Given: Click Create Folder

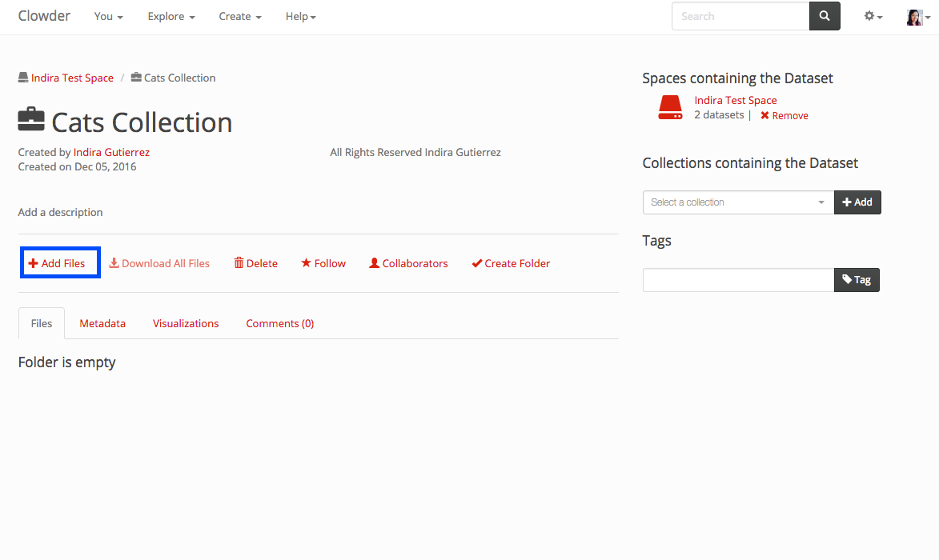Looking at the screenshot, I should tap(511, 263).
